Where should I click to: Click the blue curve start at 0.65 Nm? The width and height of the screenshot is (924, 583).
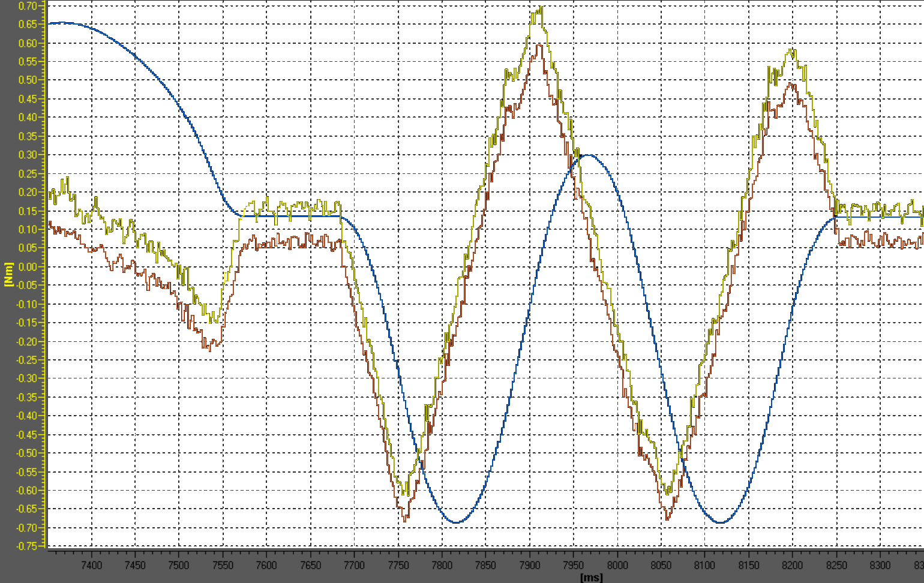[x=51, y=23]
